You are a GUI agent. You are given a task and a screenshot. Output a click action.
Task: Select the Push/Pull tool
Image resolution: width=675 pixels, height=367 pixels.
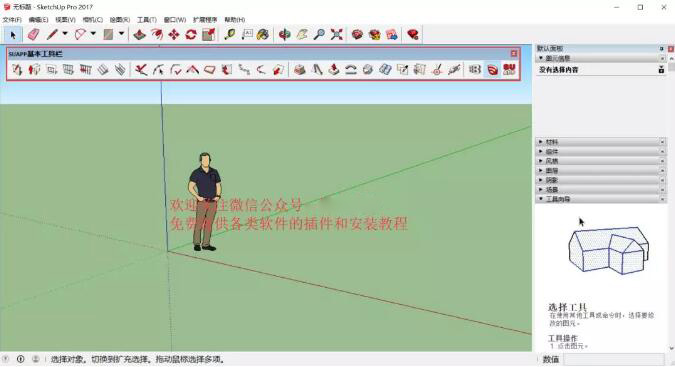click(139, 34)
